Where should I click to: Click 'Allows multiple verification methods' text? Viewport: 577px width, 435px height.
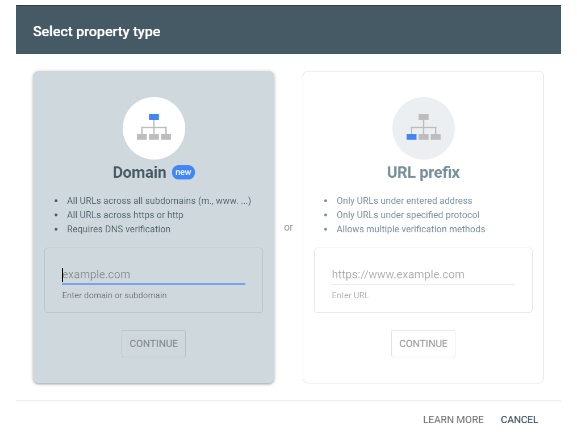[x=411, y=229]
